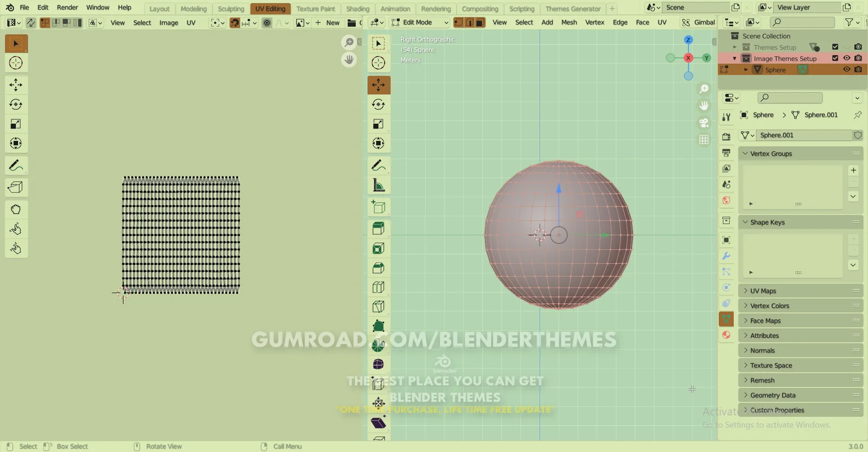Image resolution: width=868 pixels, height=452 pixels.
Task: Collapse the Shape Keys panel
Action: tap(801, 222)
